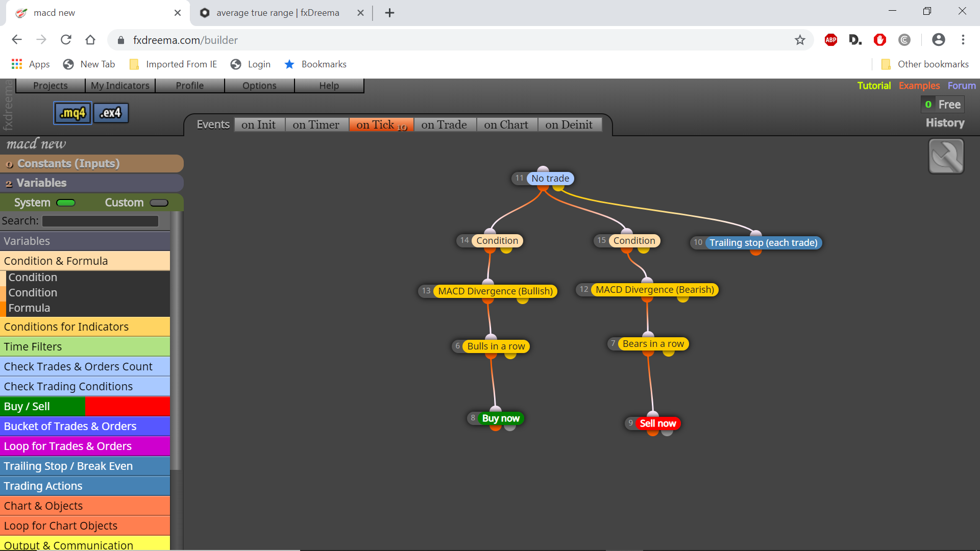The width and height of the screenshot is (980, 551).
Task: Collapse Condition & Formula category
Action: (85, 261)
